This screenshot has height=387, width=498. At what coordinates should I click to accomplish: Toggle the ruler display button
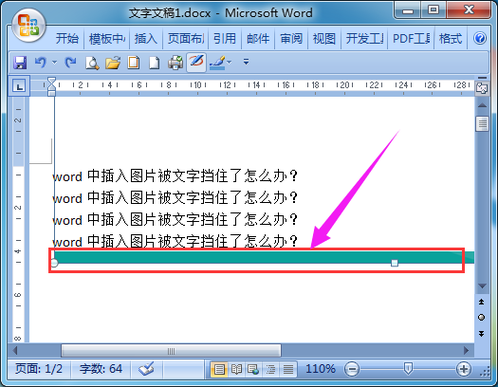482,88
